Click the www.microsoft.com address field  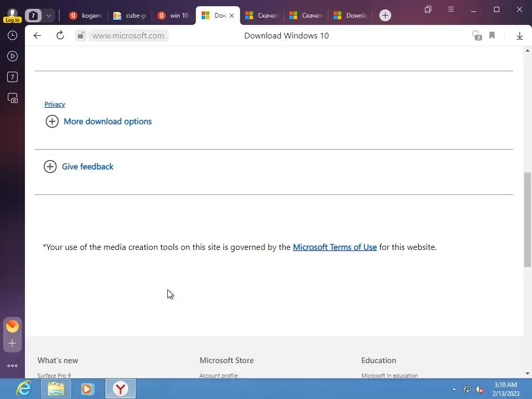(x=128, y=36)
